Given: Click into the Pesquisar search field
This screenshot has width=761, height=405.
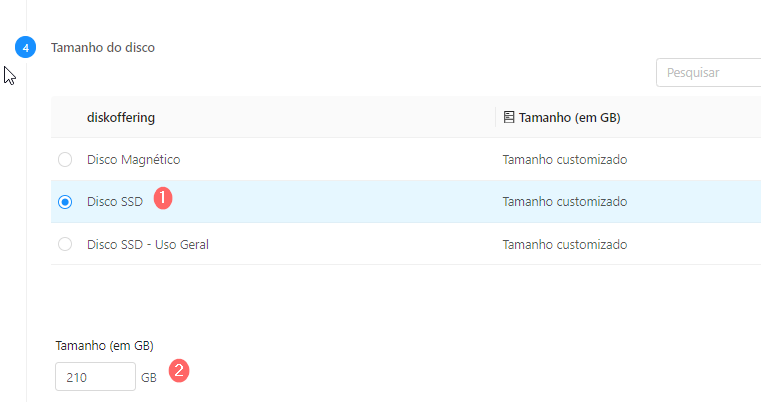Looking at the screenshot, I should tap(709, 73).
